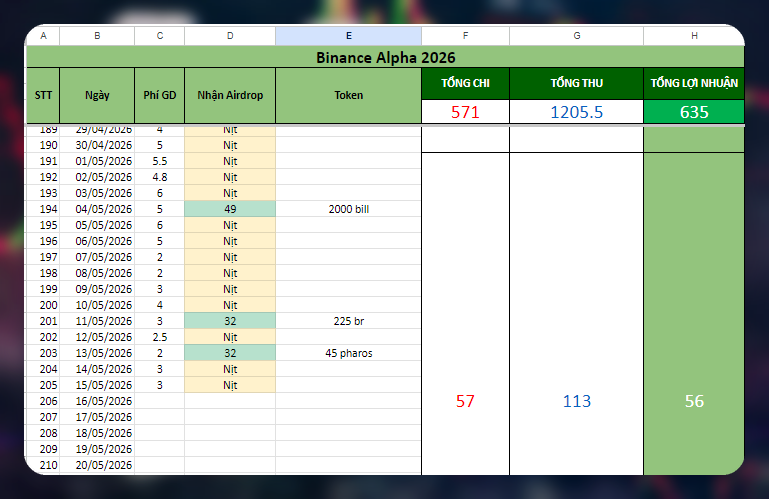The height and width of the screenshot is (499, 769).
Task: Select the total income value 1205.5
Action: [577, 112]
